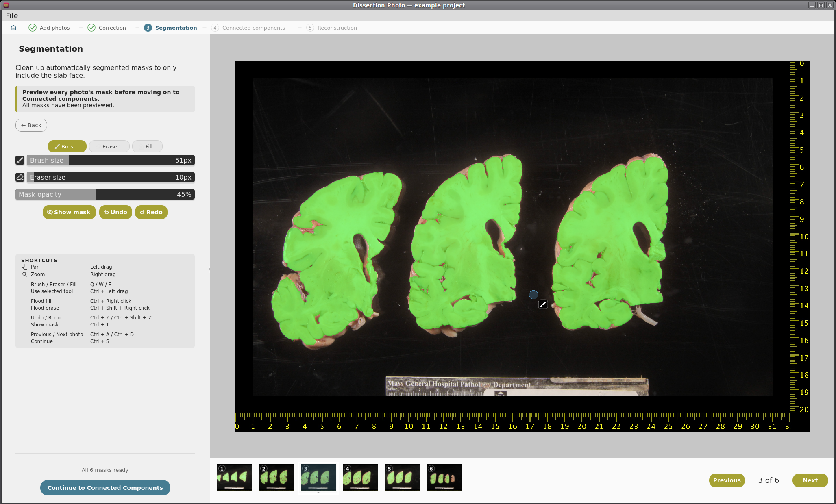Select the Brush tool
836x504 pixels.
(x=67, y=146)
